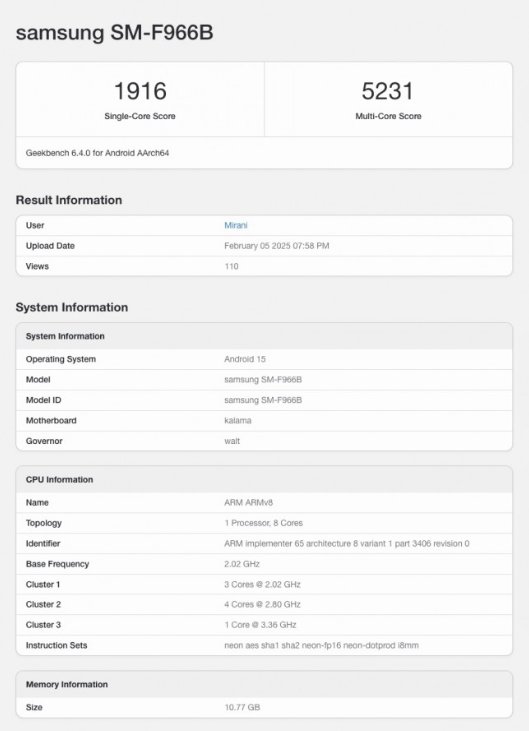
Task: Click the 'Cluster 3' row label
Action: 43,625
